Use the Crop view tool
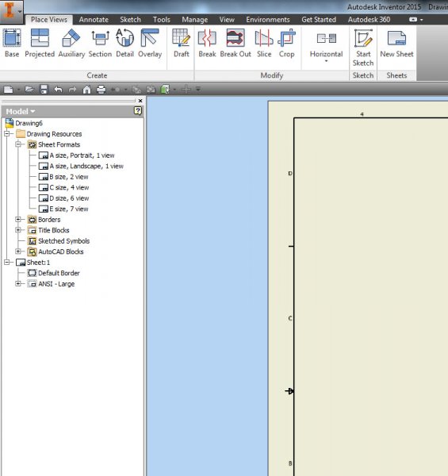 pyautogui.click(x=286, y=43)
